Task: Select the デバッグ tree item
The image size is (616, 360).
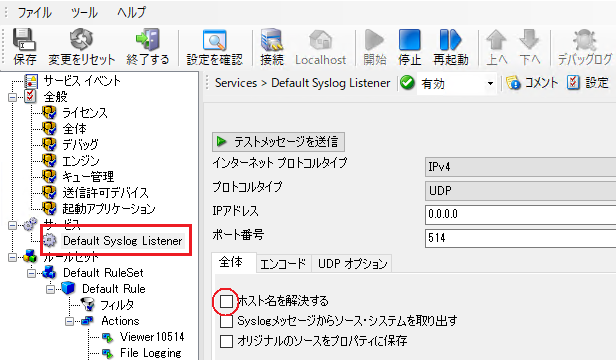Action: [x=81, y=144]
